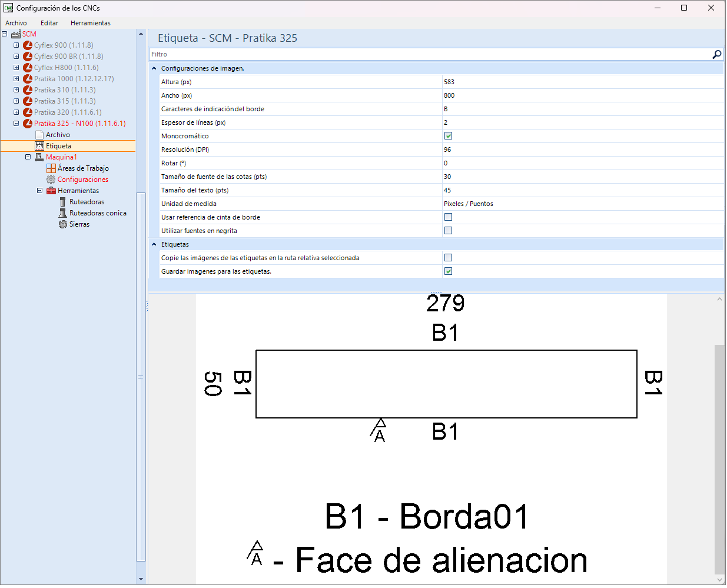Edit Rotar (°) value 0
The height and width of the screenshot is (588, 727).
coord(583,163)
